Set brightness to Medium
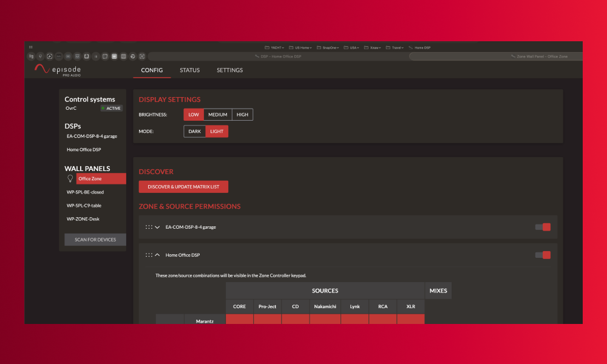Screen dimensions: 607x364 tap(217, 115)
